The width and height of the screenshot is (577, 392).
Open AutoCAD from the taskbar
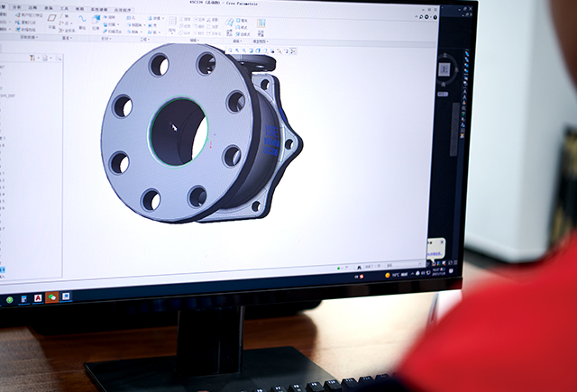(x=38, y=297)
